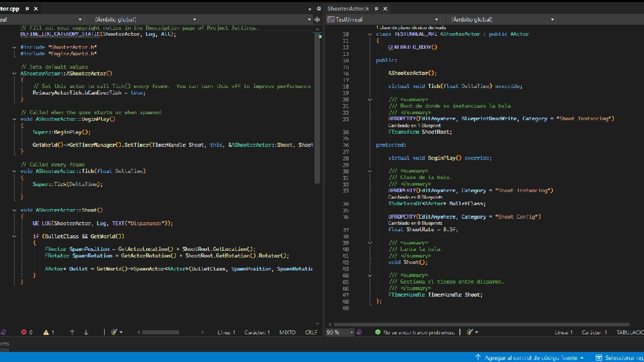
Task: Run Code Cleanup in the header pane status bar
Action: point(470,332)
